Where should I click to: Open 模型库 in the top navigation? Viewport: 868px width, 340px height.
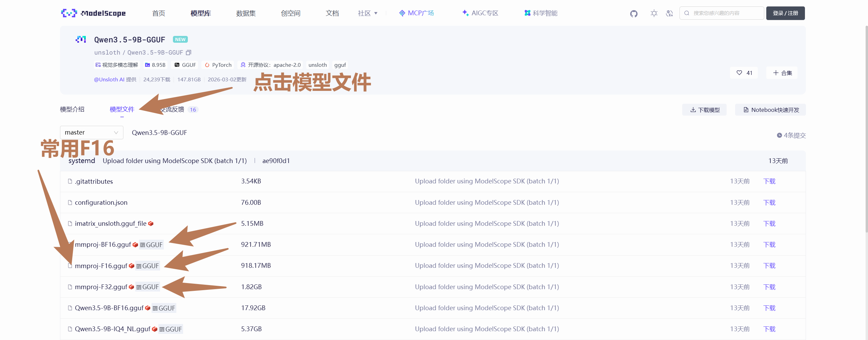201,13
